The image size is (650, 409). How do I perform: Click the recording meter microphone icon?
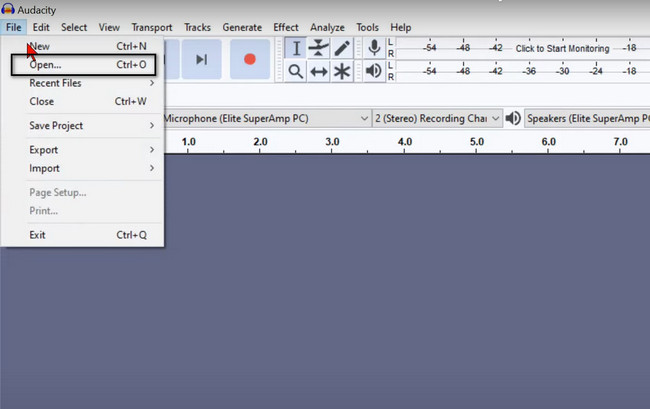click(x=374, y=48)
